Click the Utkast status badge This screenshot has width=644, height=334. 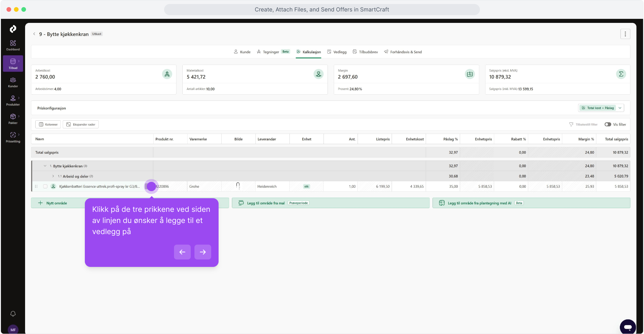click(97, 34)
